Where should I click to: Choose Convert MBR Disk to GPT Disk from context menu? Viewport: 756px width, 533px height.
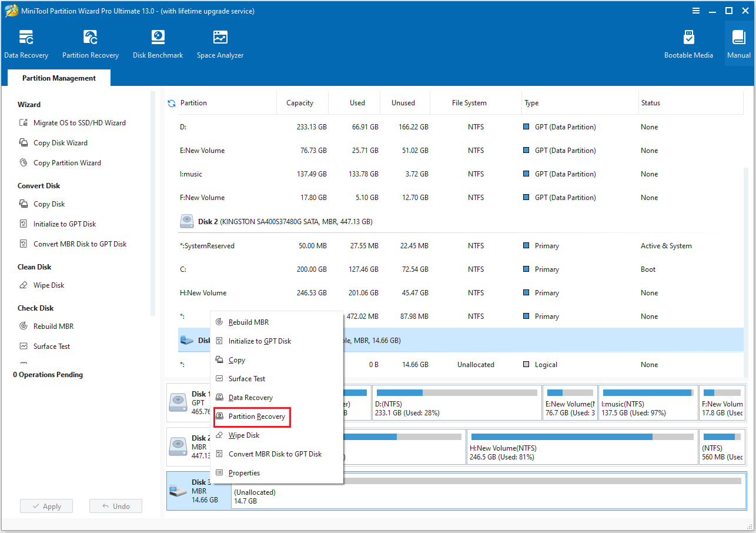277,454
